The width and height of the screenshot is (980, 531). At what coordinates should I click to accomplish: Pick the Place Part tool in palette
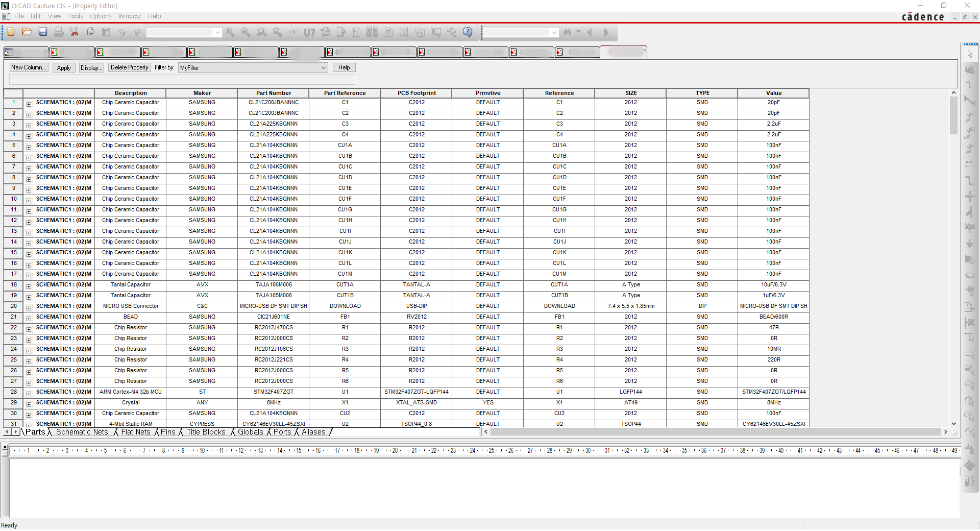970,69
